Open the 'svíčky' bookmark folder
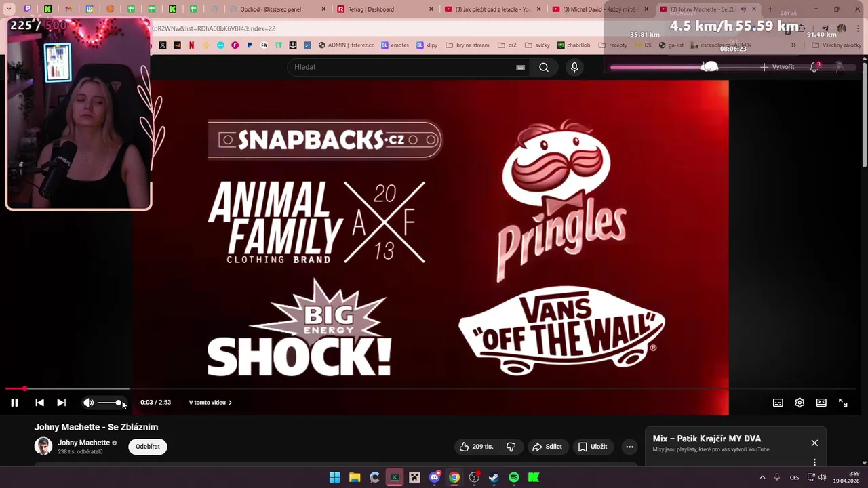The image size is (868, 488). coord(537,45)
